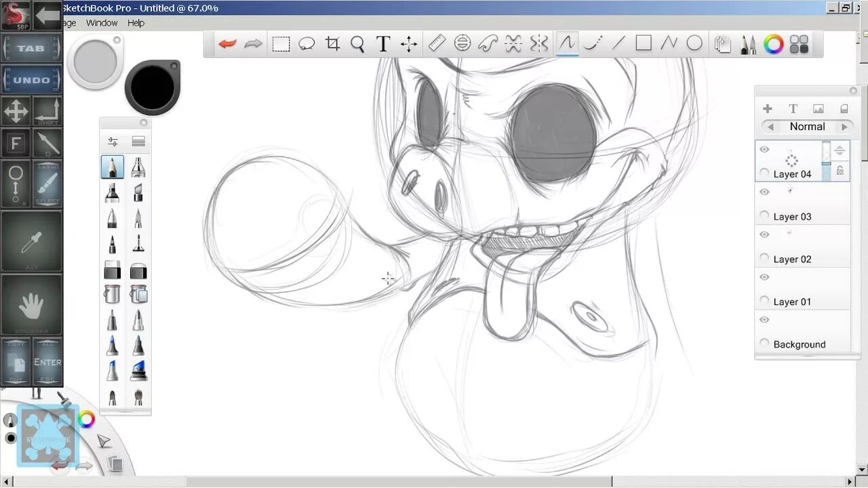Screen dimensions: 868x488
Task: Open the brush properties sliders icon
Action: coord(113,142)
